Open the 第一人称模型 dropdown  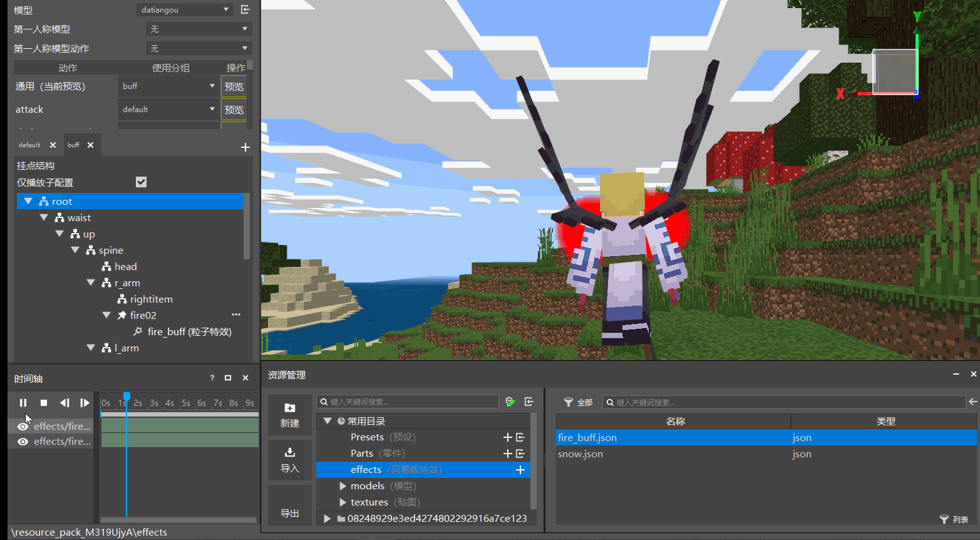pyautogui.click(x=199, y=29)
